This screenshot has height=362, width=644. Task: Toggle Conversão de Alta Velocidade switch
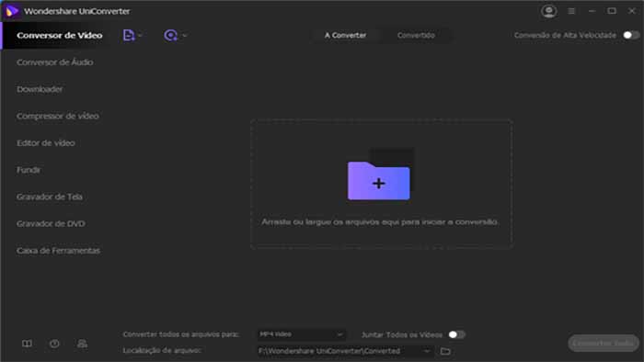click(631, 35)
